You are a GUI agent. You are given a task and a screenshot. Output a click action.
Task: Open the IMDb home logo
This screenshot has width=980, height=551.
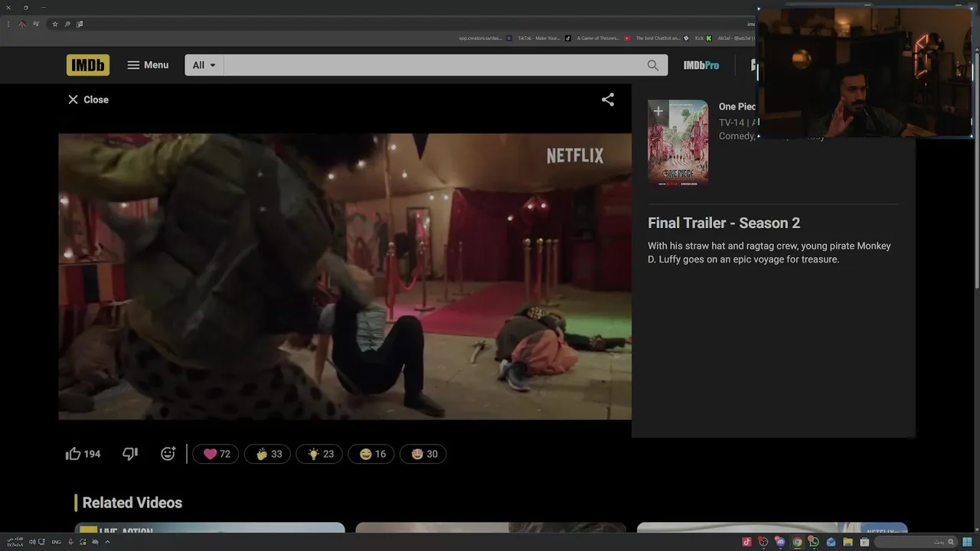click(x=88, y=65)
